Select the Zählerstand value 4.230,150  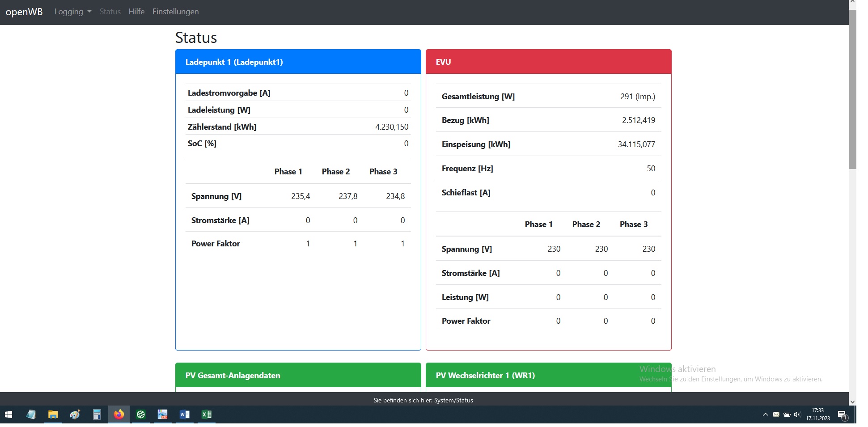click(x=392, y=127)
